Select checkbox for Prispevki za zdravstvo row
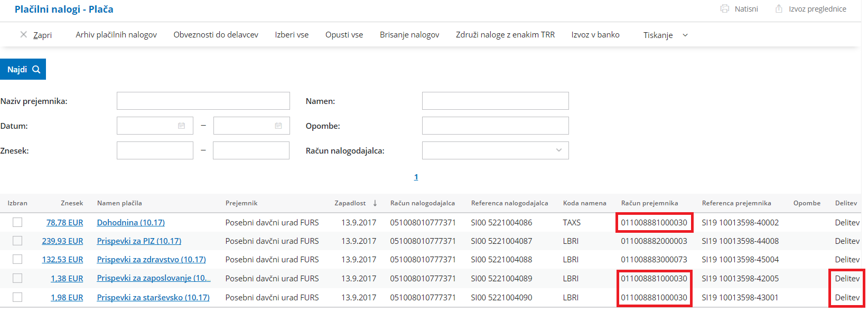This screenshot has height=313, width=868. click(x=17, y=259)
